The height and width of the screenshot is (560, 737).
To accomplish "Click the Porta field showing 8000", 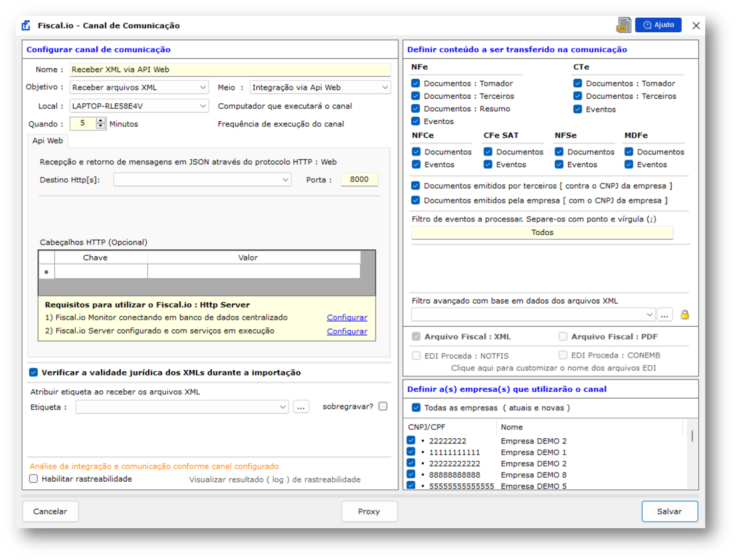I will tap(359, 179).
